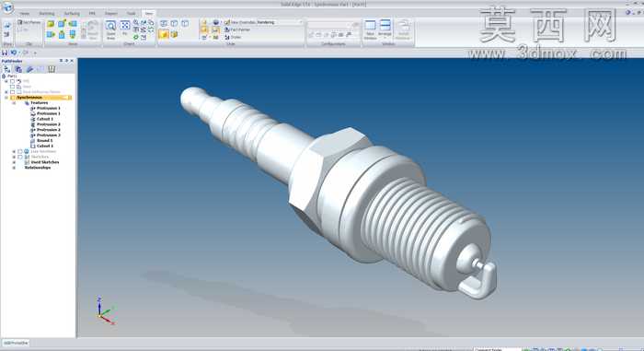Click the Fit view button

pyautogui.click(x=125, y=28)
